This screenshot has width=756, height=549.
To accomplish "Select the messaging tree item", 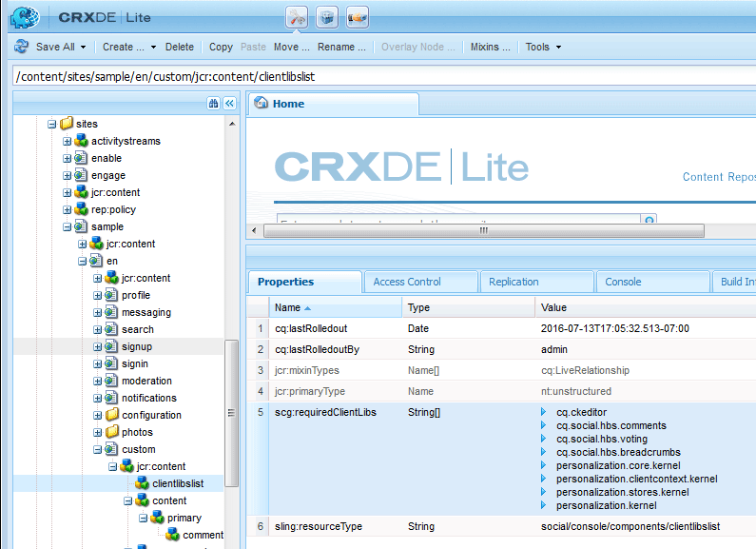I will point(146,312).
